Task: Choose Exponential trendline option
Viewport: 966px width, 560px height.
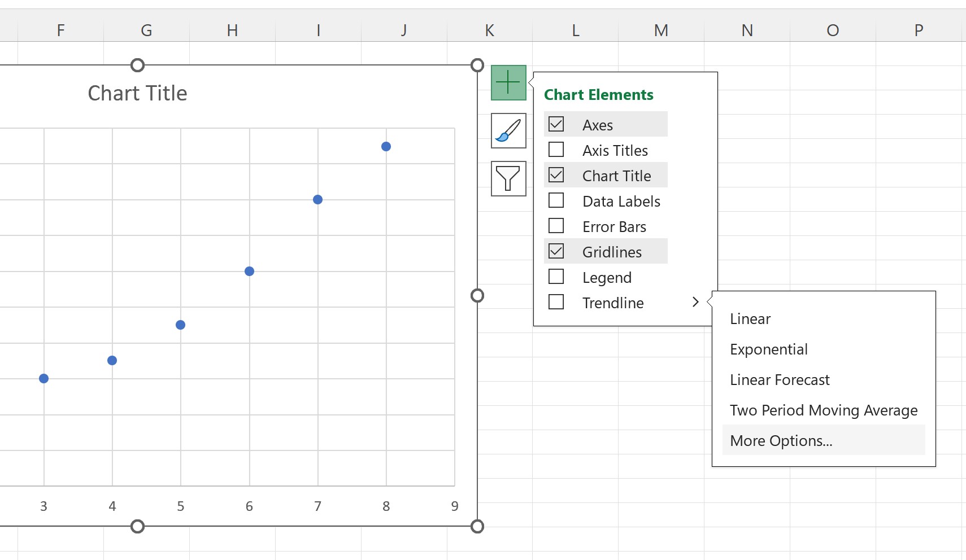Action: point(769,349)
